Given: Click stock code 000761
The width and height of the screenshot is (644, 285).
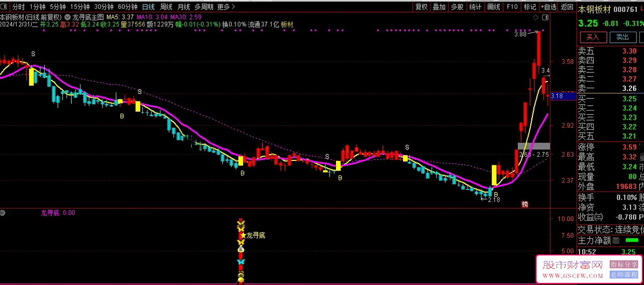Looking at the screenshot, I should point(626,9).
